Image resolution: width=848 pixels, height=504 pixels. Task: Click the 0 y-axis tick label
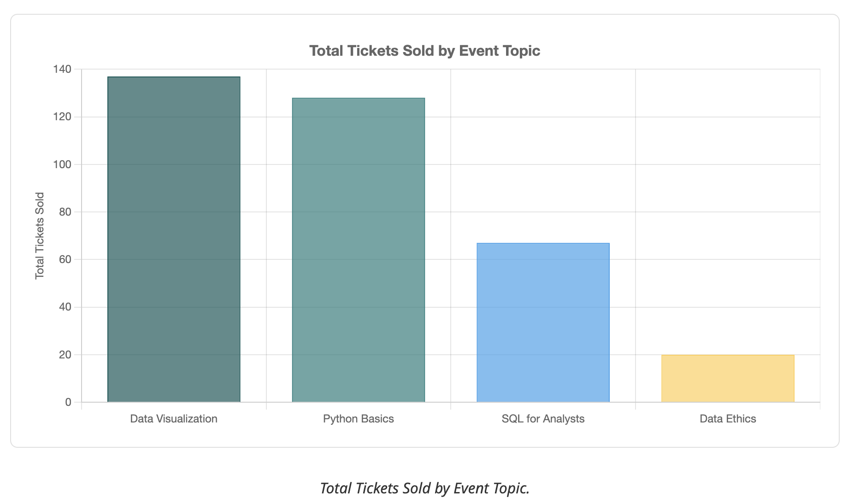pos(69,402)
